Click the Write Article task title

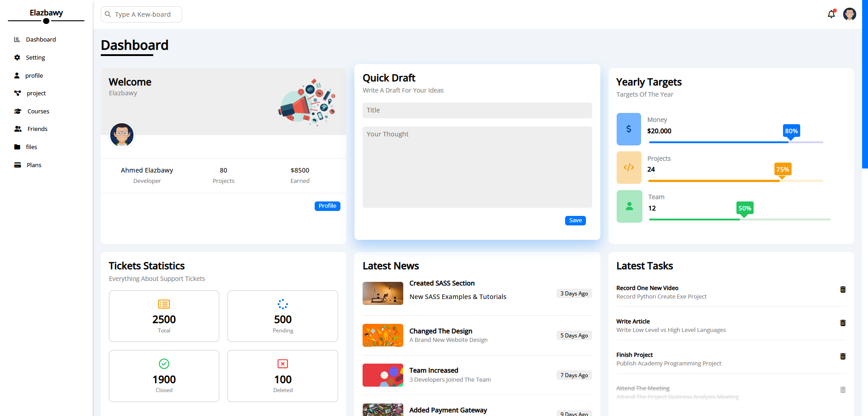click(x=633, y=322)
